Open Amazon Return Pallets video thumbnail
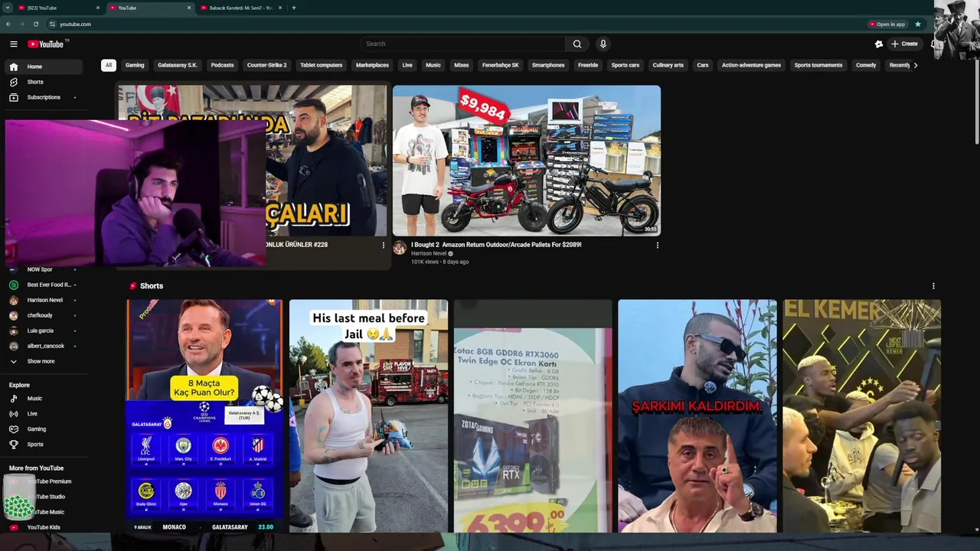Image resolution: width=980 pixels, height=551 pixels. [527, 160]
